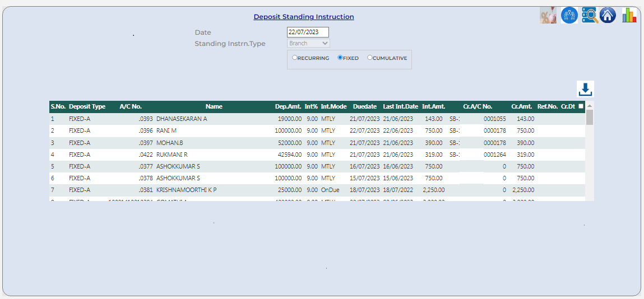Select ASHOKKUMAR S with account .0378
The height and width of the screenshot is (299, 644).
pyautogui.click(x=178, y=179)
